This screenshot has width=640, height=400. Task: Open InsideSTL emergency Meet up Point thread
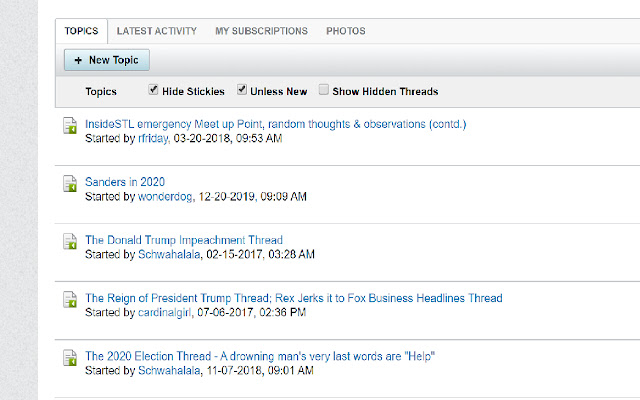[276, 124]
